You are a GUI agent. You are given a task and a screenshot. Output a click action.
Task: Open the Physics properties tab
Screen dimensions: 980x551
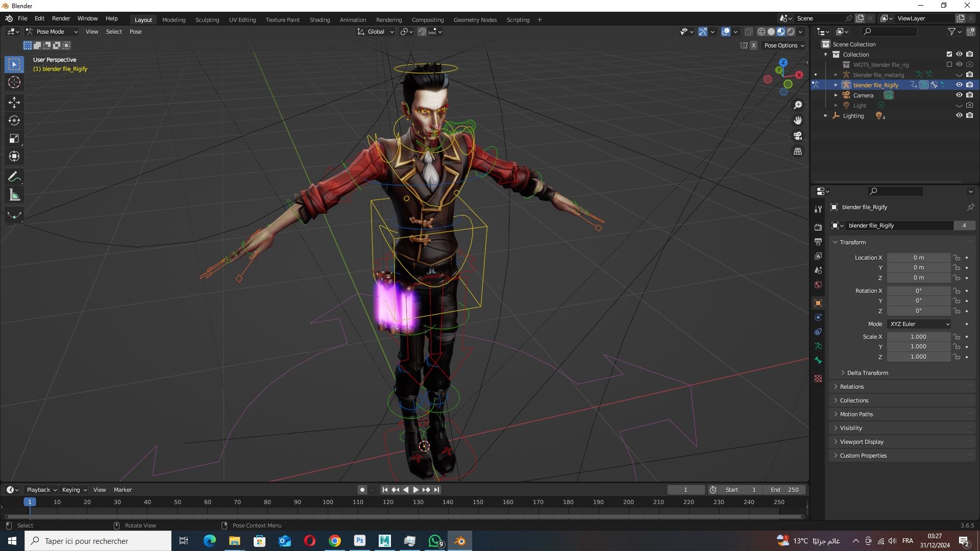click(x=818, y=317)
